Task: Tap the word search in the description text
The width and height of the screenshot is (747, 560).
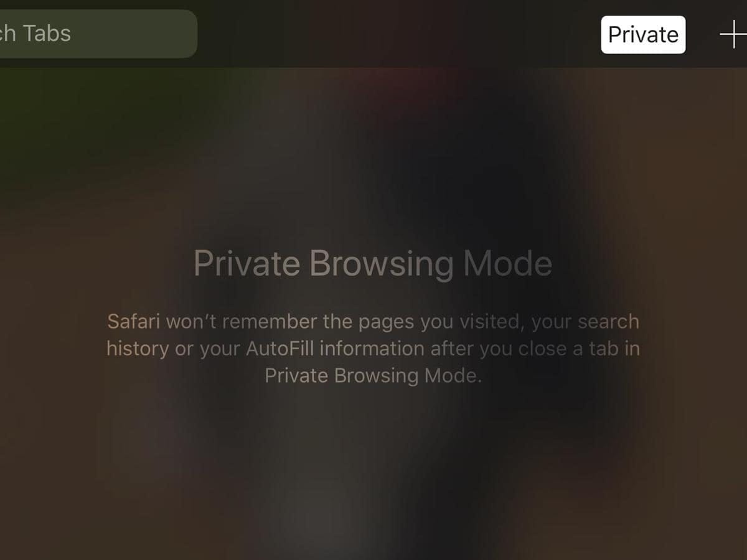Action: [x=608, y=322]
